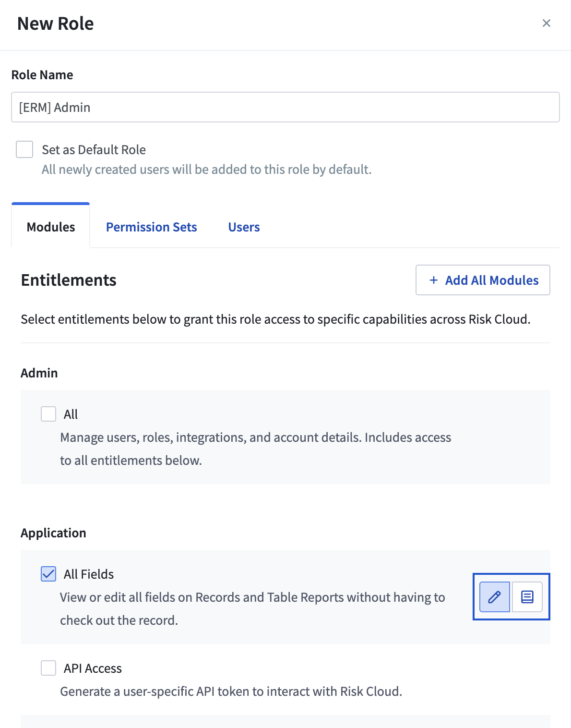Select the read-only document icon for All Fields
Screen dimensions: 571x728
pyautogui.click(x=527, y=597)
